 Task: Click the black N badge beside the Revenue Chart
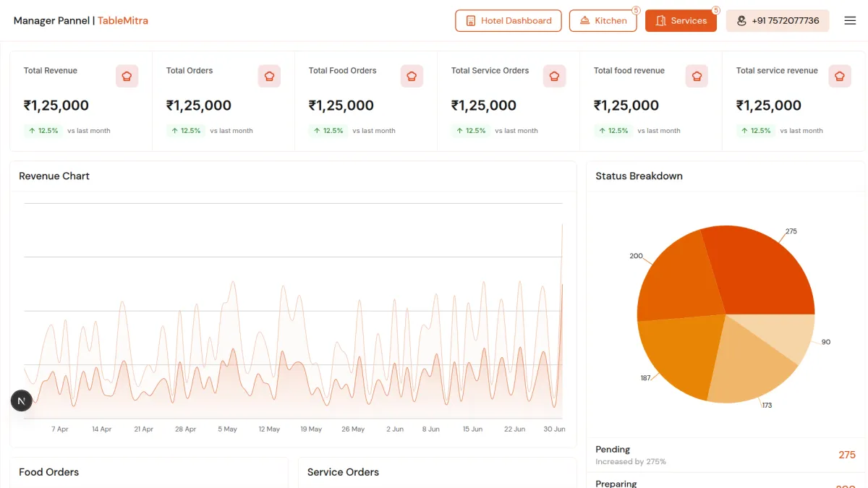click(x=21, y=401)
